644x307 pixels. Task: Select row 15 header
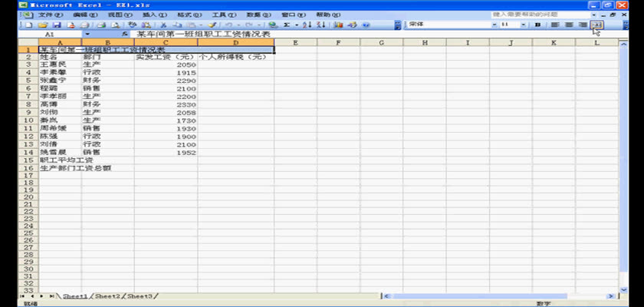(28, 160)
